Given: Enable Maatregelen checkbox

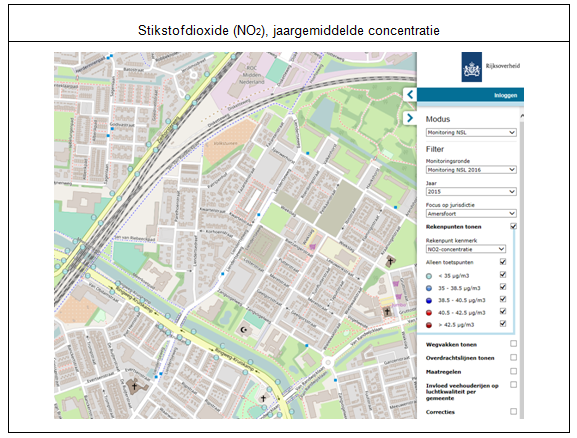Looking at the screenshot, I should coord(513,371).
